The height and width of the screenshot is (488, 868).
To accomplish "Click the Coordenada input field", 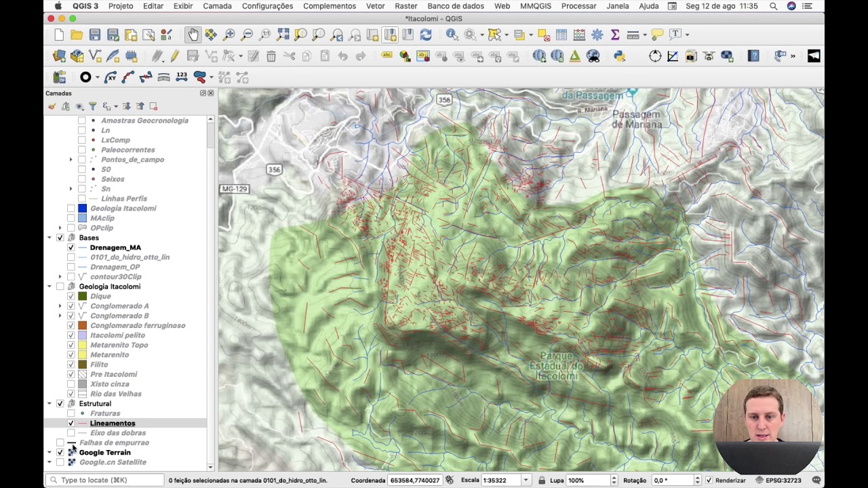I will click(x=414, y=480).
